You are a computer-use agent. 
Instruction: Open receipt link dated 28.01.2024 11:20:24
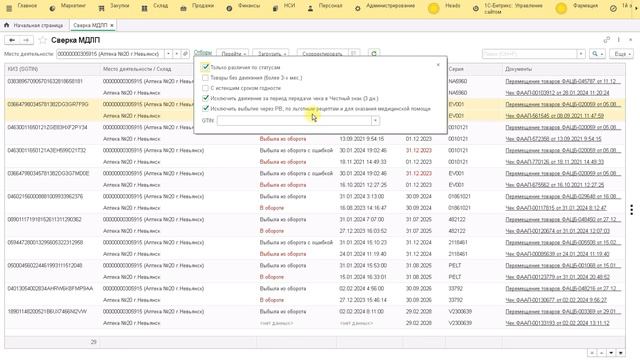pyautogui.click(x=557, y=93)
